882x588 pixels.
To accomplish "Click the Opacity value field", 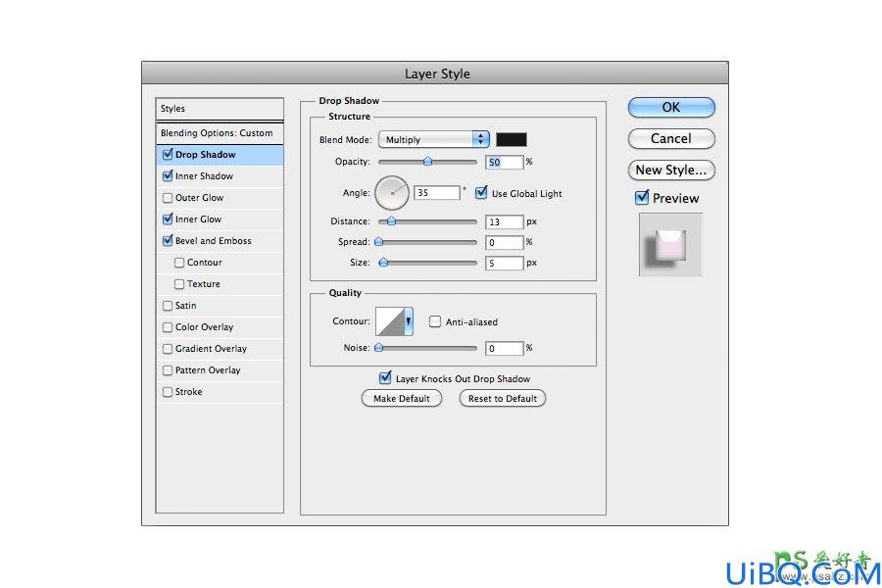I will (x=504, y=162).
